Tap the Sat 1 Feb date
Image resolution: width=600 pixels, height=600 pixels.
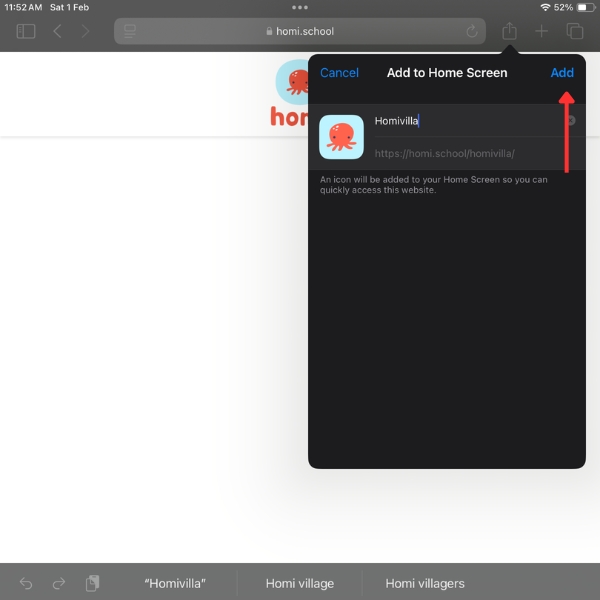(69, 7)
